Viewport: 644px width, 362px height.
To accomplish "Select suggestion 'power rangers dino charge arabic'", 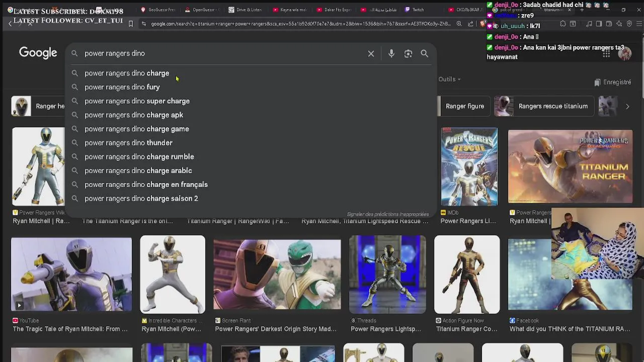I will click(251, 171).
